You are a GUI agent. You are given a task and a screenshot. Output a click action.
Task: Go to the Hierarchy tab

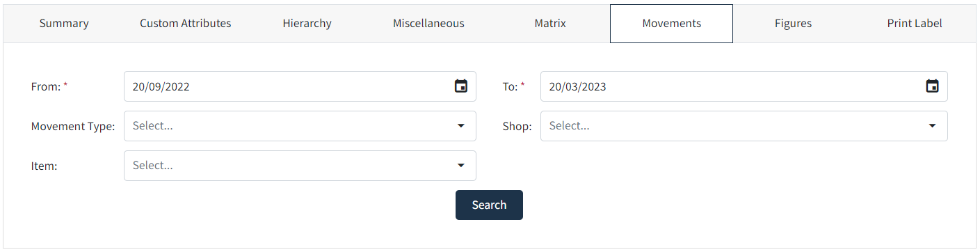307,24
